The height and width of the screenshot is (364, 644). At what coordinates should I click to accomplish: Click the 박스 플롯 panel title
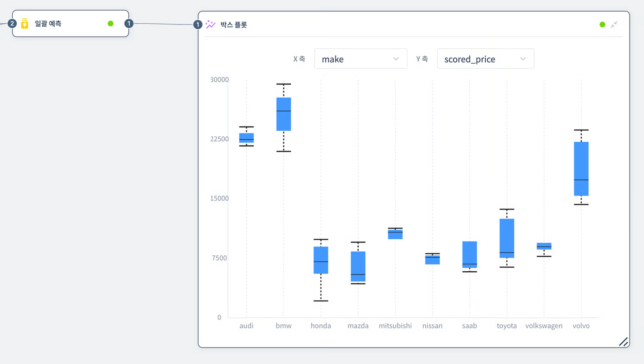[x=233, y=25]
